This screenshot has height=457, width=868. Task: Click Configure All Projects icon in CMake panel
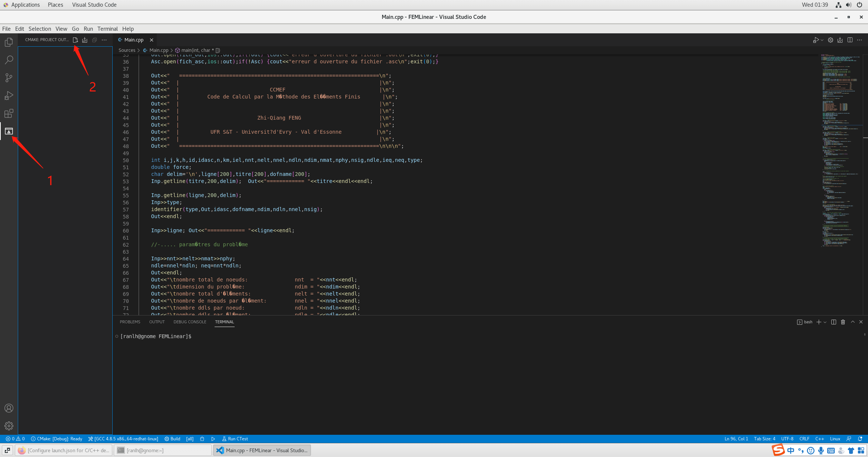(x=75, y=40)
